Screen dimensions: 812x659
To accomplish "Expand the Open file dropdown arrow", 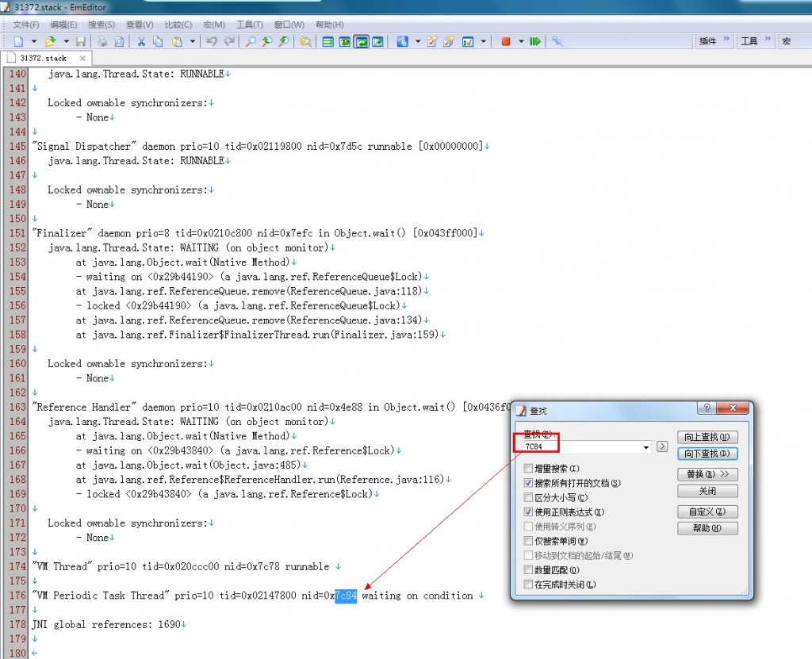I will (x=67, y=41).
